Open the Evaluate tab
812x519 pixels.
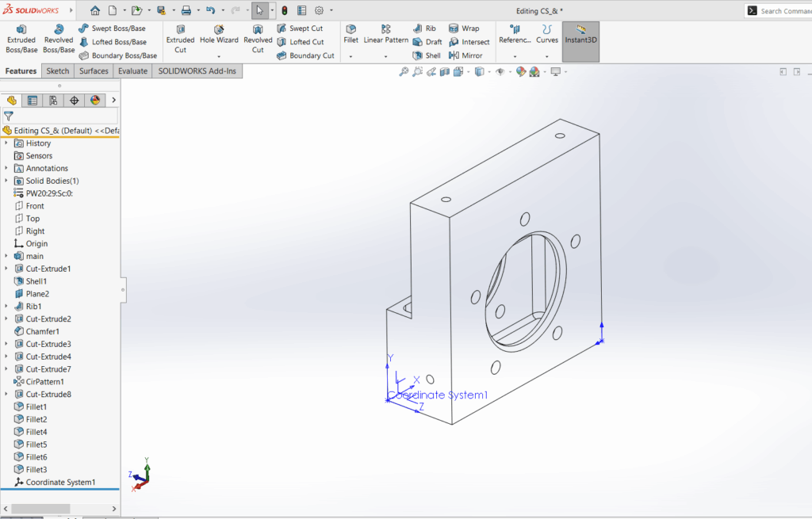coord(132,71)
